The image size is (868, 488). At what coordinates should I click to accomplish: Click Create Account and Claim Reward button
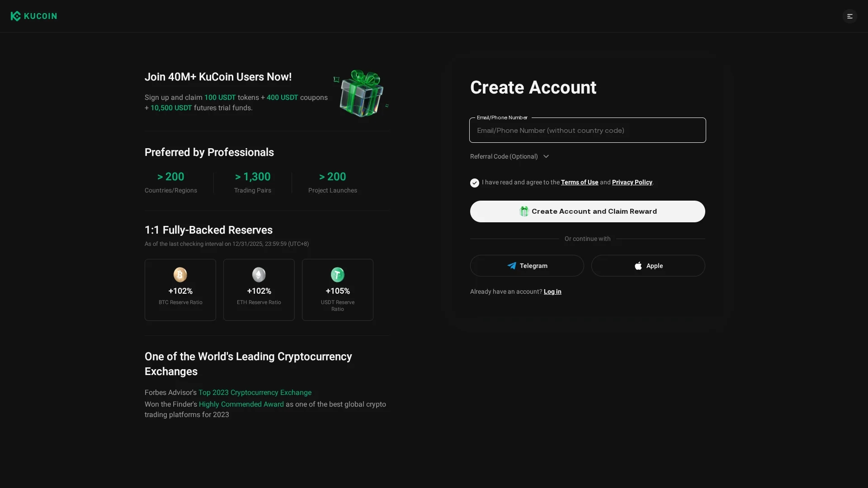(x=587, y=211)
